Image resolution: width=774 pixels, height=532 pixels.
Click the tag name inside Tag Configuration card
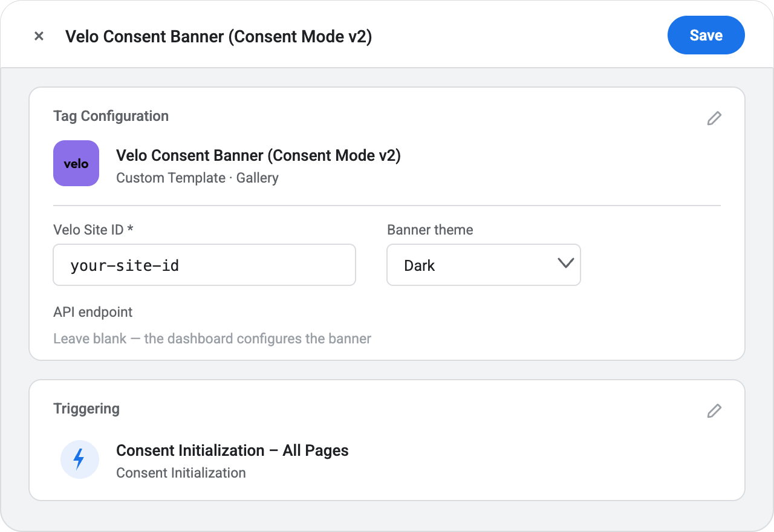tap(258, 156)
